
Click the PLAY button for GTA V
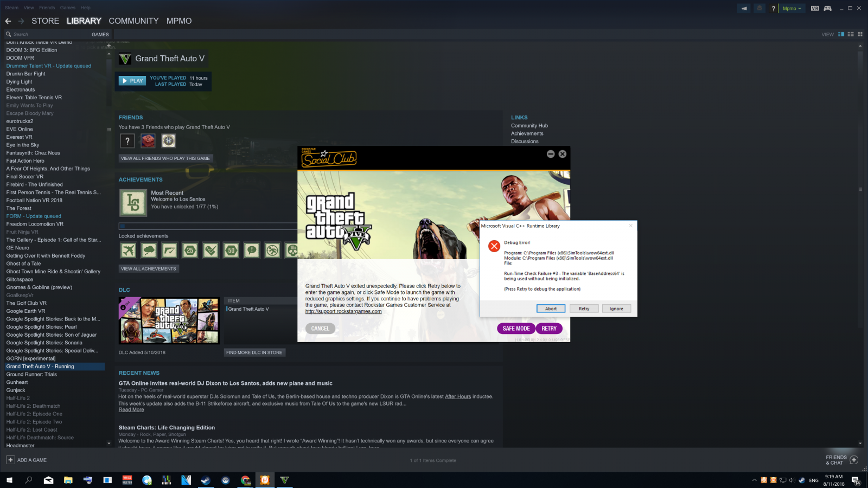[x=132, y=81]
